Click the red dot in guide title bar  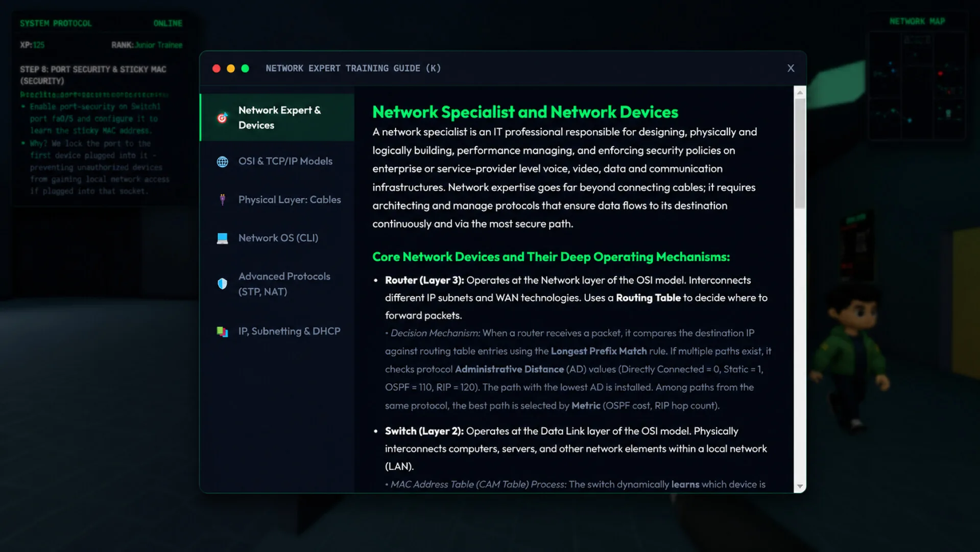tap(217, 68)
